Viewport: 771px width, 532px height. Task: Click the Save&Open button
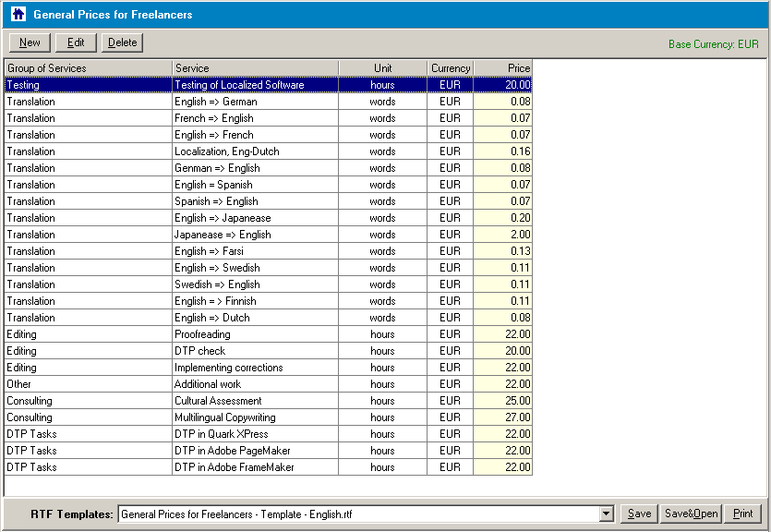click(691, 514)
